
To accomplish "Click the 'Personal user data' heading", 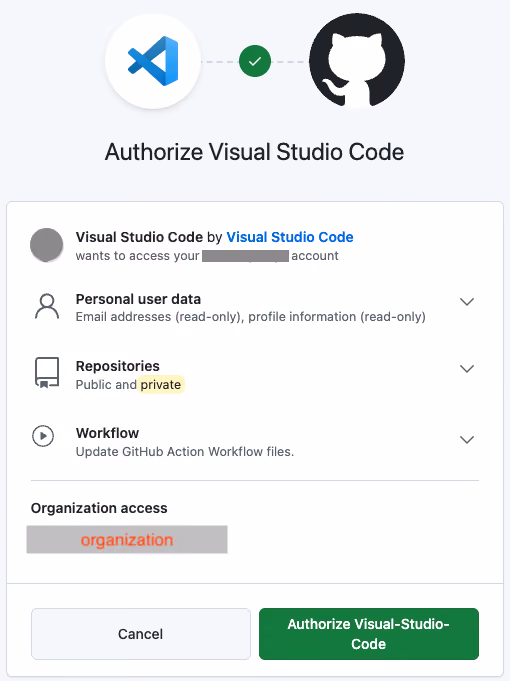I will click(x=138, y=299).
